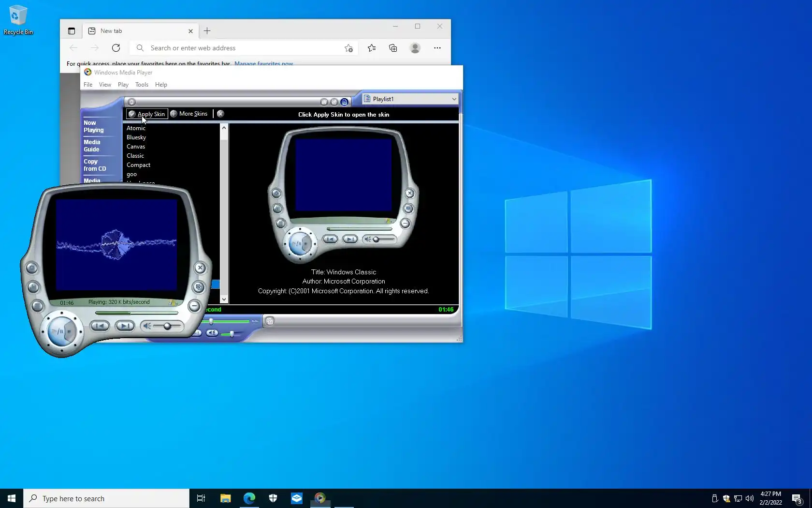This screenshot has height=508, width=812.
Task: Open playlist button on floating skin player
Action: pyautogui.click(x=37, y=306)
